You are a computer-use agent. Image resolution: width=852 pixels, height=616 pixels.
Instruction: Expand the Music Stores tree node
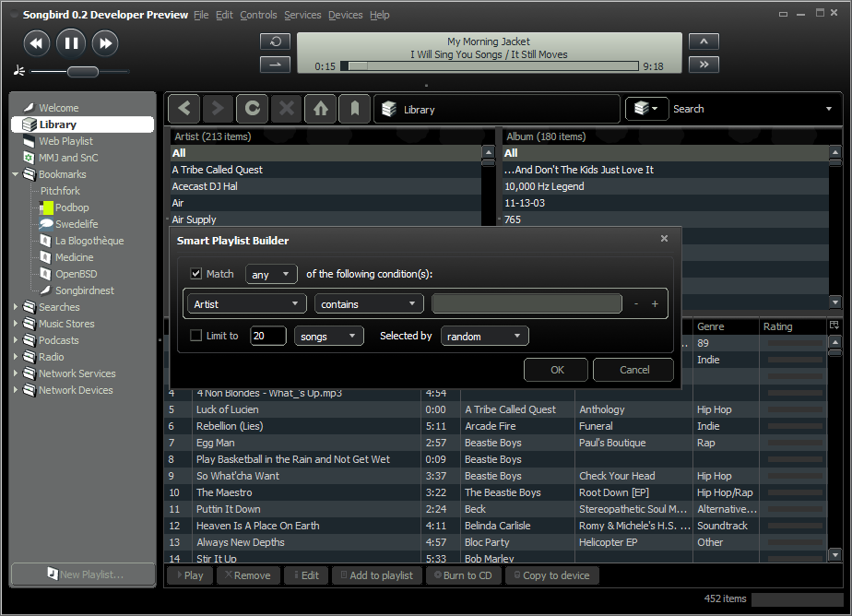click(16, 324)
